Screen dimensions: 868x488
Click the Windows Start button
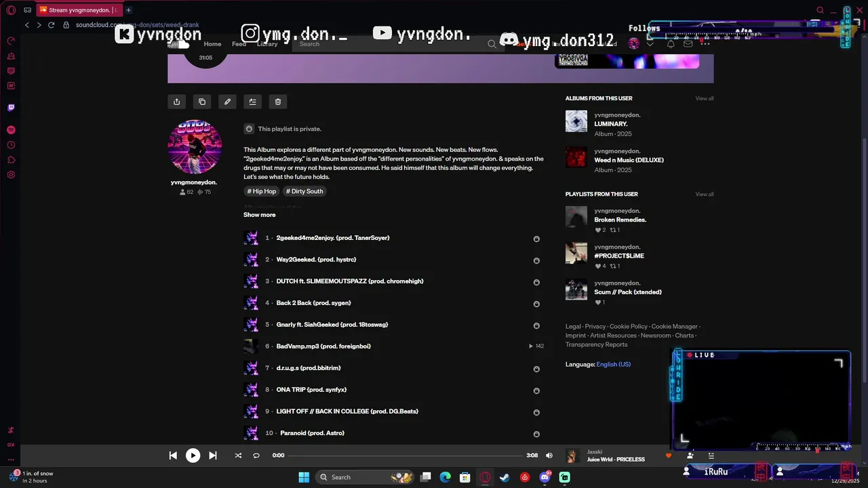[304, 477]
